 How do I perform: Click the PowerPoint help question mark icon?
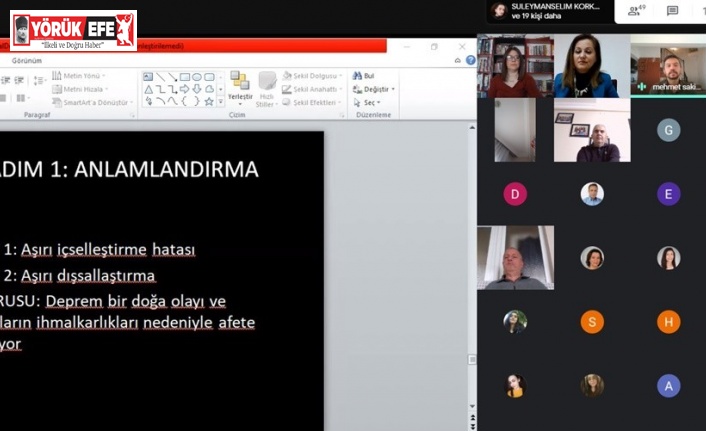(470, 60)
